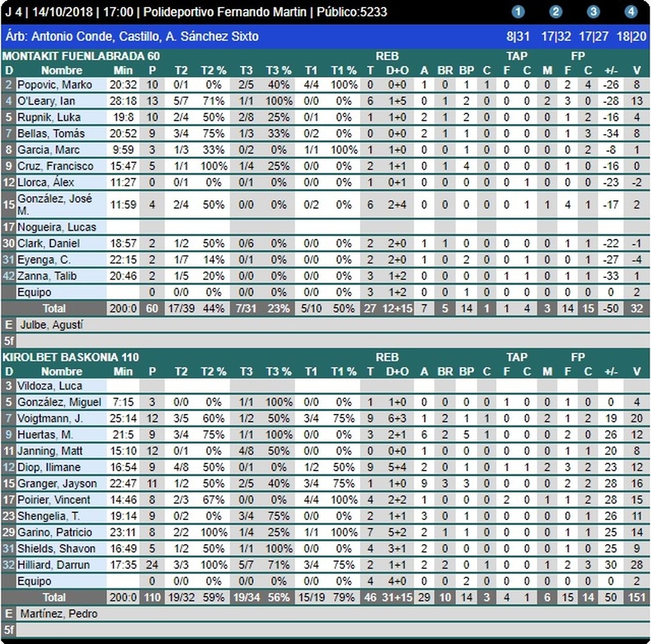Click Diop, Ilimane player name
651x644 pixels.
(48, 467)
